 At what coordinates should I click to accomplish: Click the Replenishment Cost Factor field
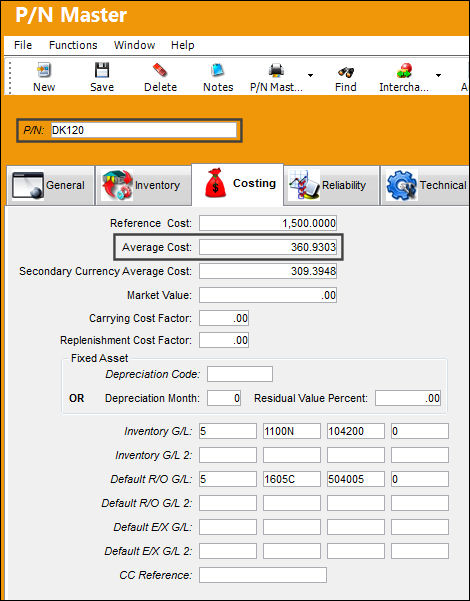tap(224, 340)
